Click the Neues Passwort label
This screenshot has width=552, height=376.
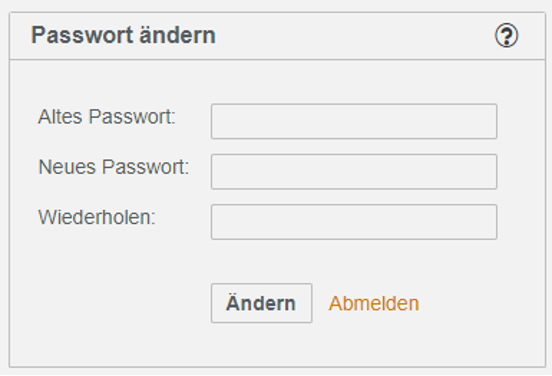point(114,167)
